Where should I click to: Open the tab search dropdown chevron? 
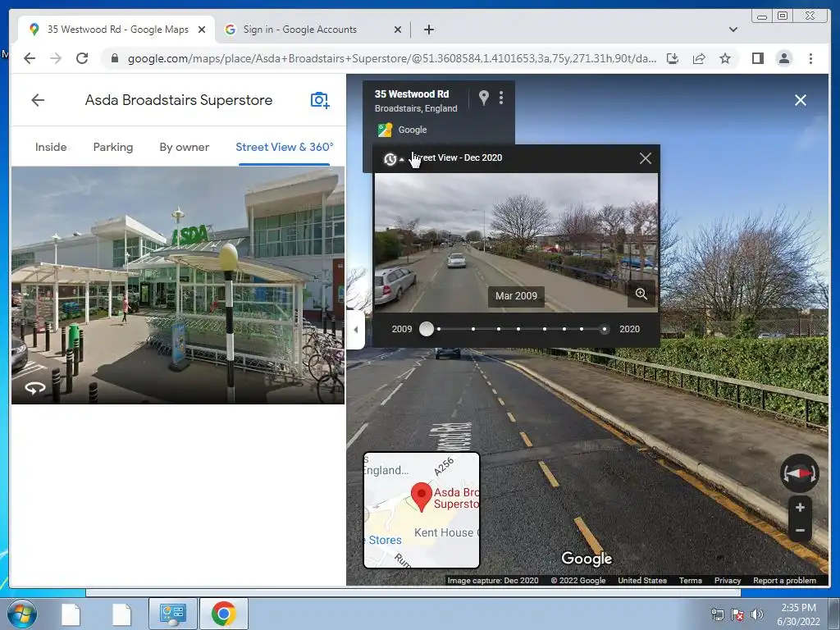pos(733,30)
